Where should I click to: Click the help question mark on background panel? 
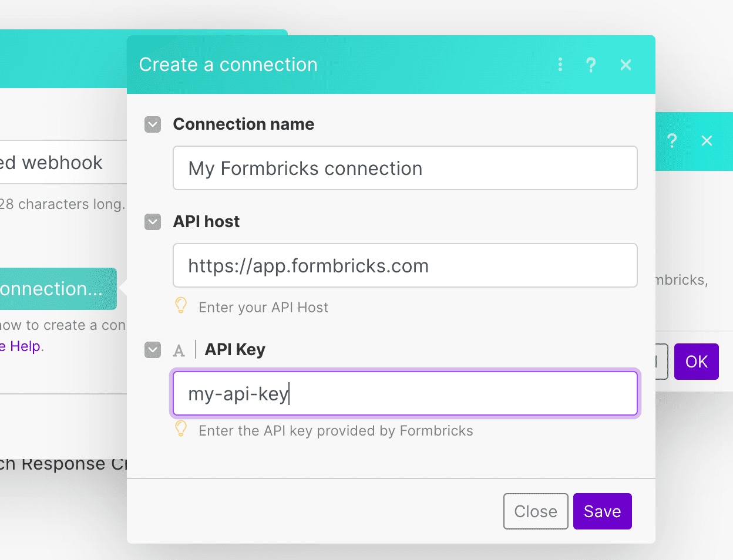673,141
